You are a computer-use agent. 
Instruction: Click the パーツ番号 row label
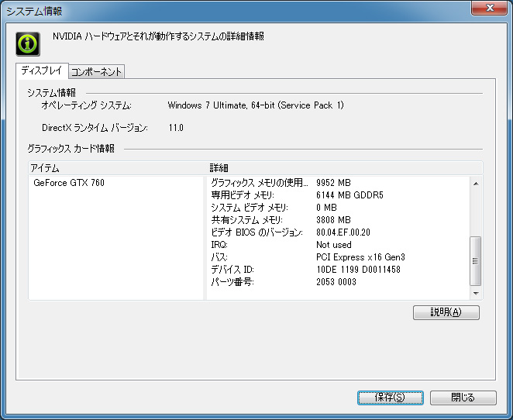click(232, 281)
